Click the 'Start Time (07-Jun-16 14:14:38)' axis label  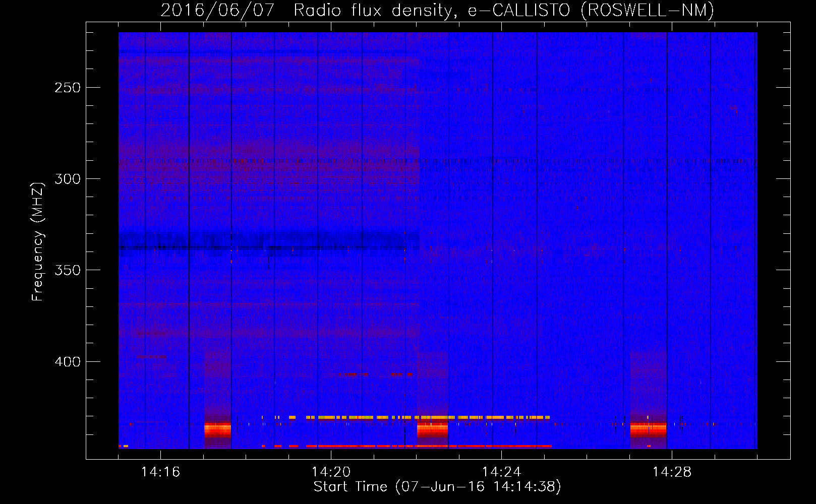[437, 487]
